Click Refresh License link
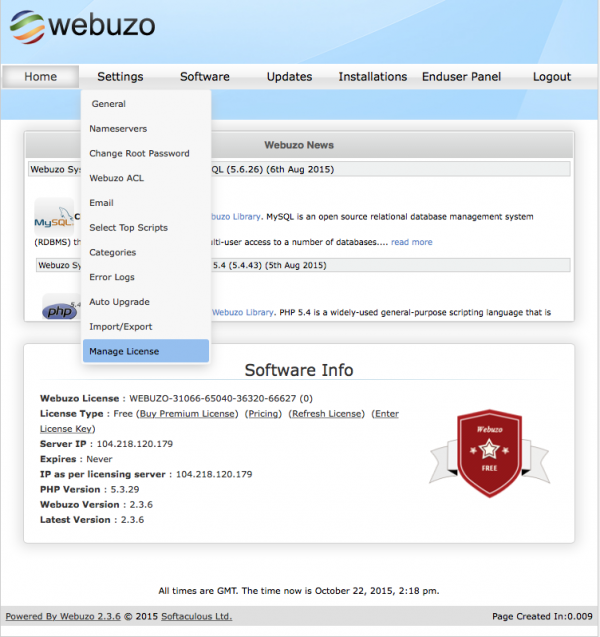The height and width of the screenshot is (637, 600). 327,414
